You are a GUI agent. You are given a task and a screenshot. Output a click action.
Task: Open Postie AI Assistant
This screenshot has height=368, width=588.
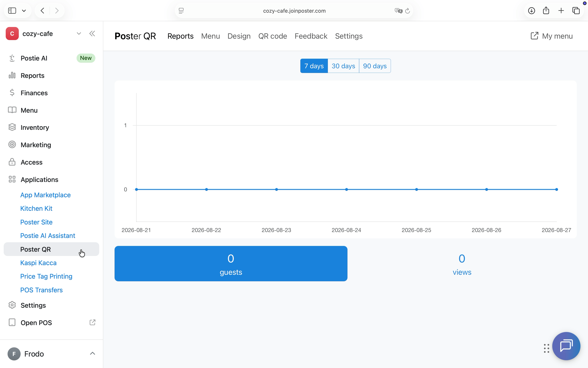48,236
